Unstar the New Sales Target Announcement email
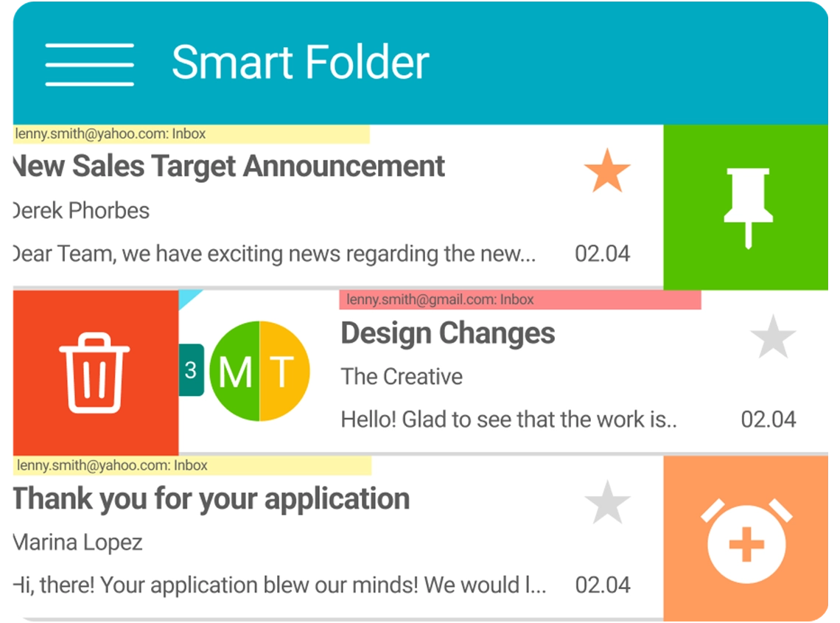Image resolution: width=840 pixels, height=623 pixels. pos(607,170)
